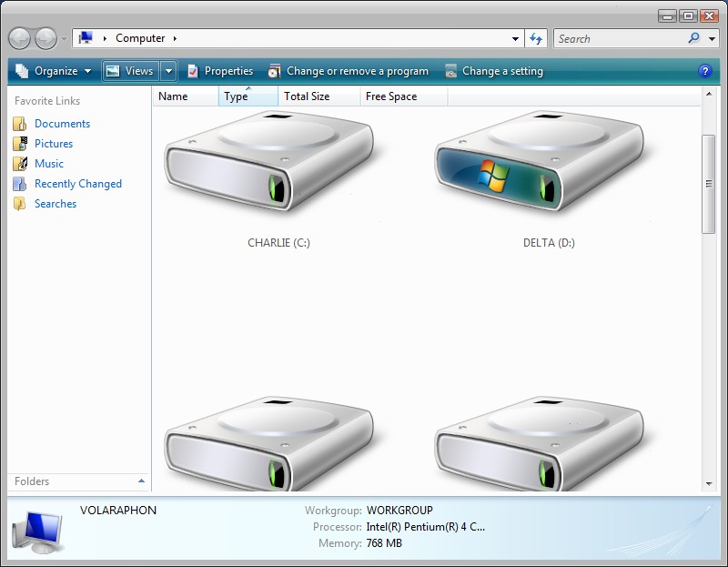The width and height of the screenshot is (728, 567).
Task: Click the computer icon in details pane
Action: [x=37, y=531]
